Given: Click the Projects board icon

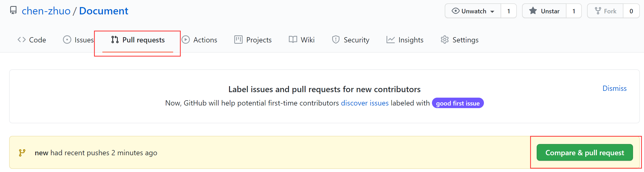Looking at the screenshot, I should point(238,40).
